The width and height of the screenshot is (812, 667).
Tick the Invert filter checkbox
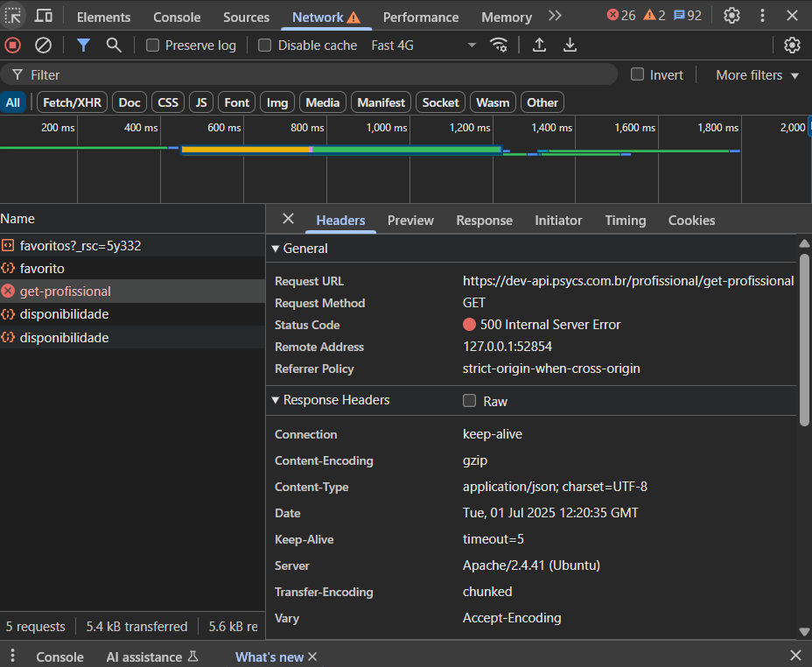pyautogui.click(x=638, y=74)
